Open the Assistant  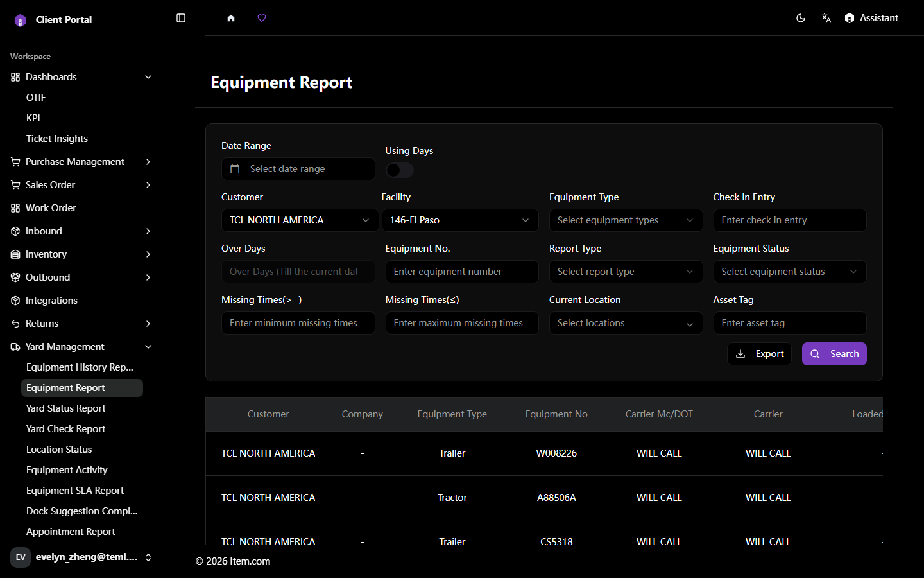point(871,18)
